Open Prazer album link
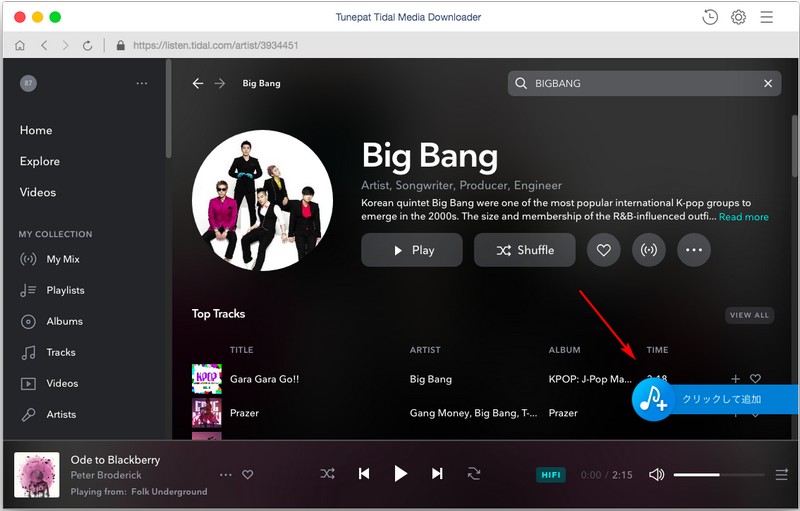 pyautogui.click(x=563, y=413)
